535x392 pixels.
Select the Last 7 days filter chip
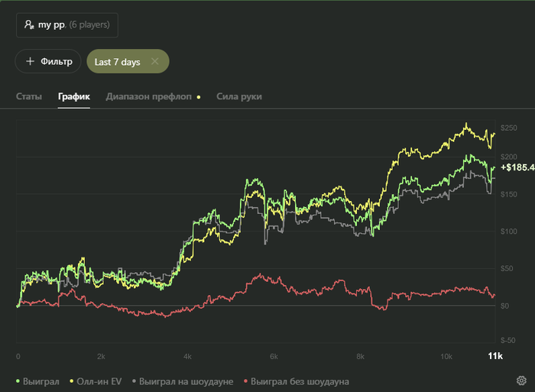point(128,61)
